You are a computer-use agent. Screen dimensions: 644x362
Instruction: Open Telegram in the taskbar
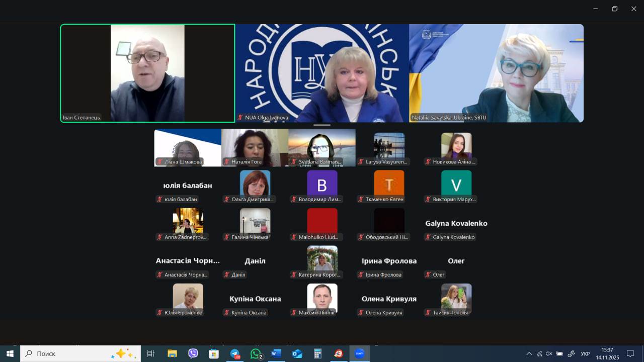tap(235, 353)
